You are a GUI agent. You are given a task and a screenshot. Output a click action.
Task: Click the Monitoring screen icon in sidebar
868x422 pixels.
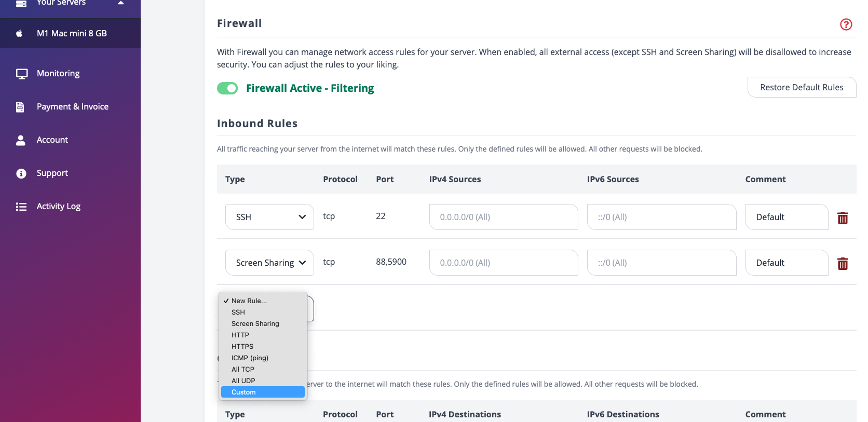pyautogui.click(x=22, y=74)
